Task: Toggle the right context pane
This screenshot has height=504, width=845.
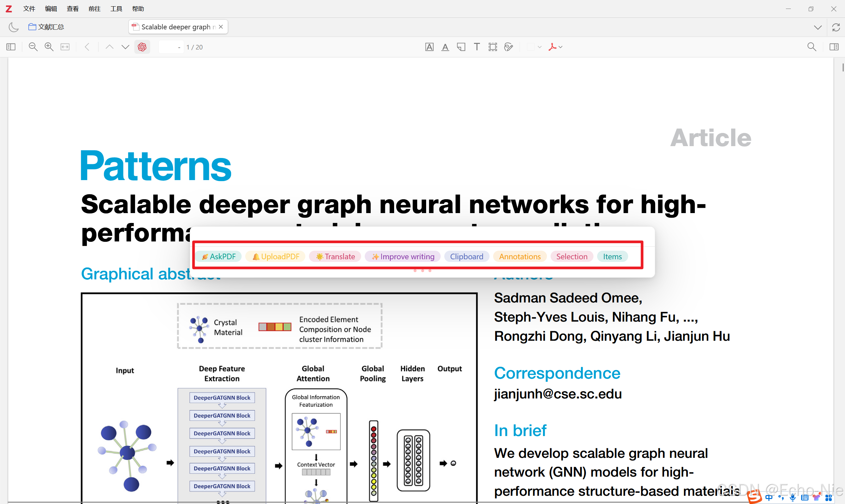Action: 834,47
